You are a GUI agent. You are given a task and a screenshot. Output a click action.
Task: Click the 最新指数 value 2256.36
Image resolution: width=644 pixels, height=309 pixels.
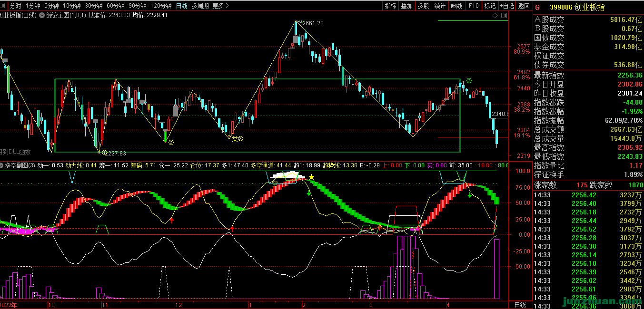pyautogui.click(x=630, y=75)
